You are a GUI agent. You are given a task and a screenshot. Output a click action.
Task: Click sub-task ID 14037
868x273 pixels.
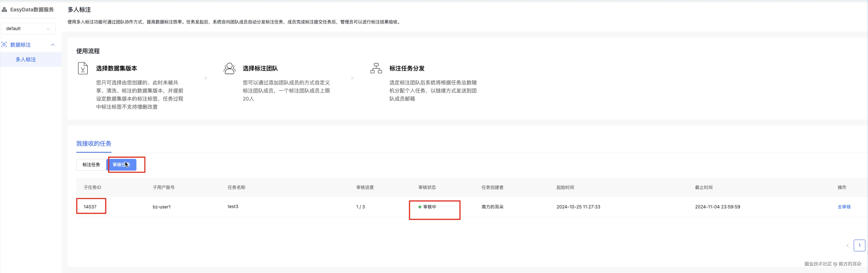(x=90, y=207)
